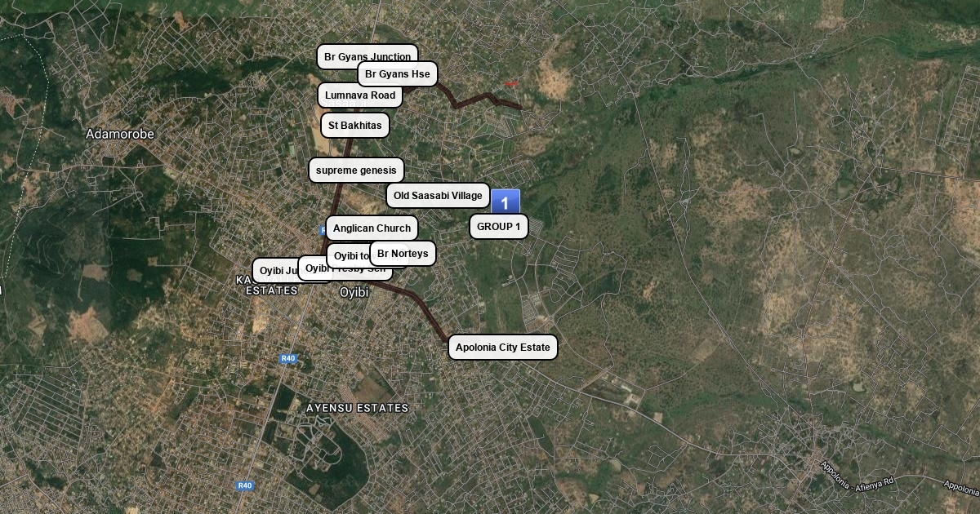Select the Br Gyans Junction label
The width and height of the screenshot is (980, 514).
click(367, 56)
